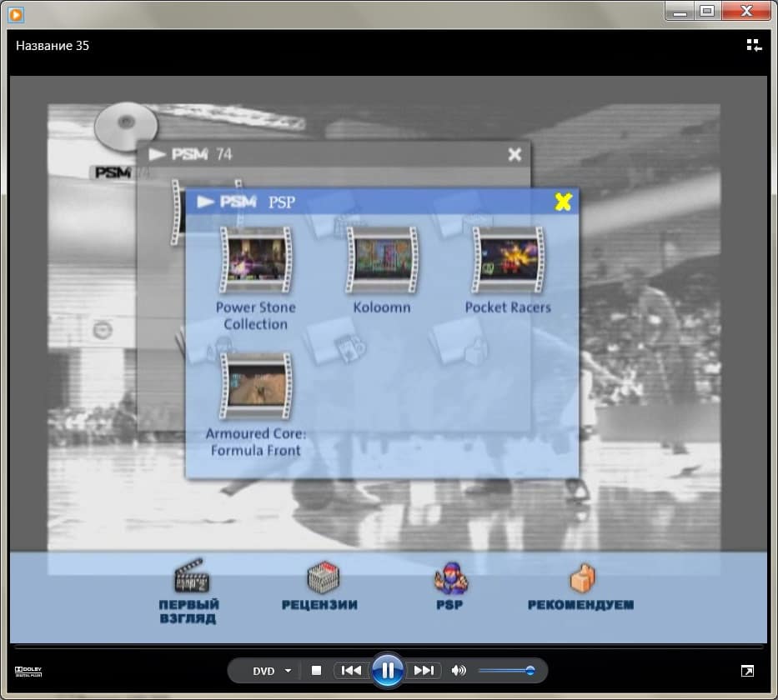Click the disc icon in the background menu

point(126,126)
